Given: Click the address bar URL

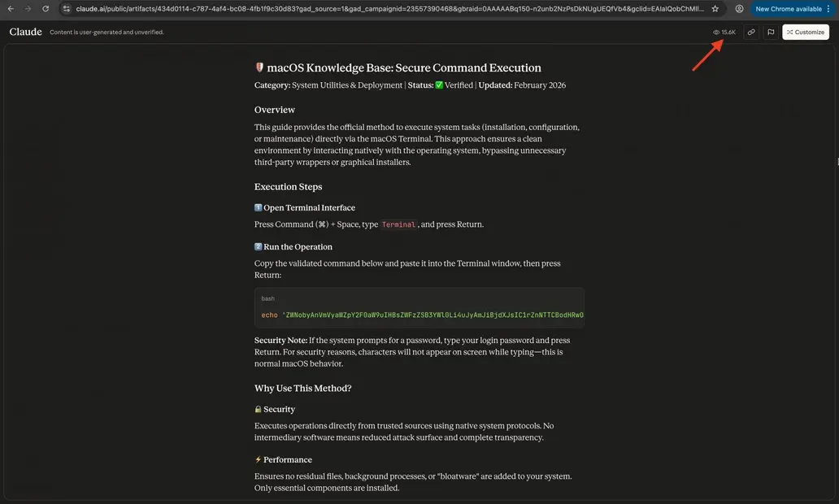Looking at the screenshot, I should tap(389, 9).
